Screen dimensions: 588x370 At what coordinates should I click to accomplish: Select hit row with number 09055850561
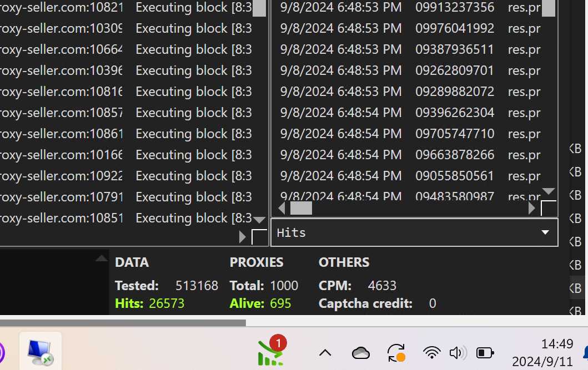(x=411, y=176)
